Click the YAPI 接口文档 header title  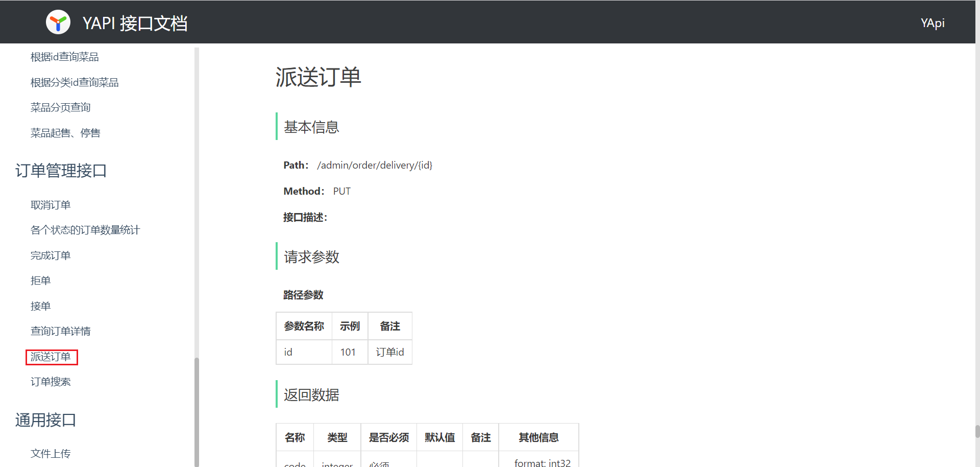pos(135,23)
